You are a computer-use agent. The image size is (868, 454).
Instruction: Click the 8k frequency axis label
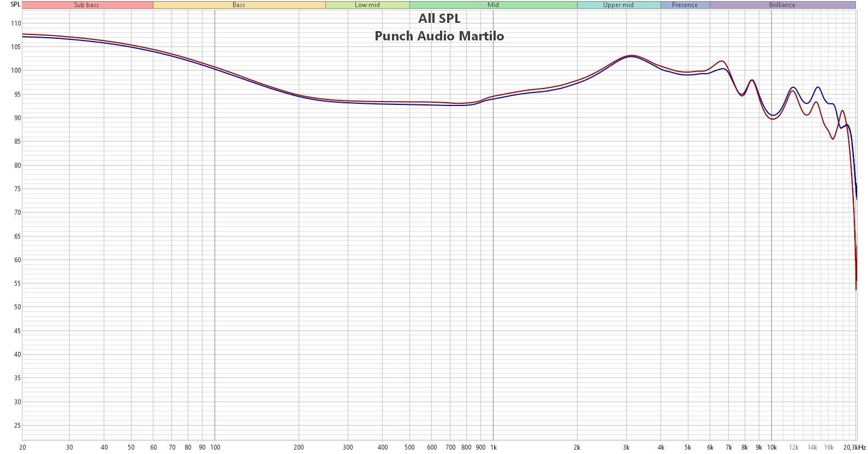point(745,447)
